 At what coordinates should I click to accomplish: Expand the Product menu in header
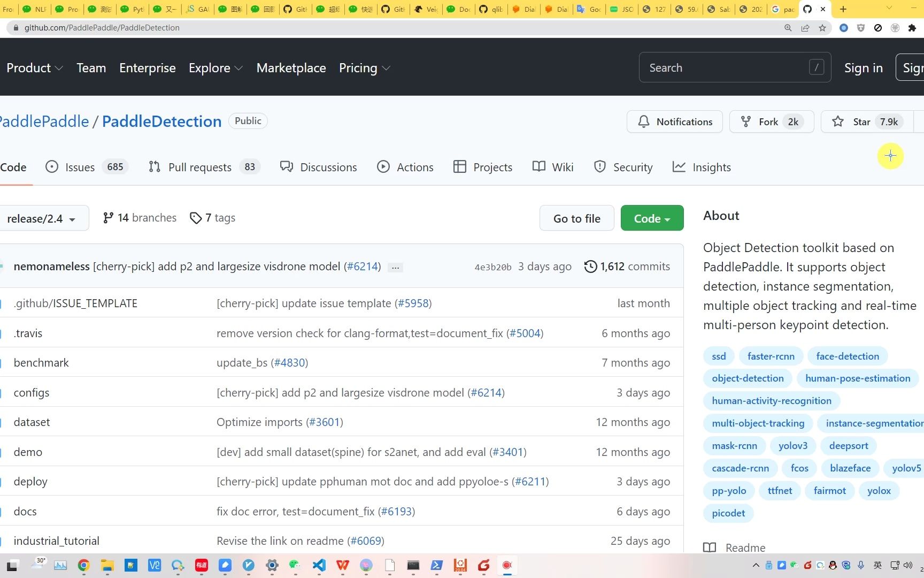tap(35, 68)
